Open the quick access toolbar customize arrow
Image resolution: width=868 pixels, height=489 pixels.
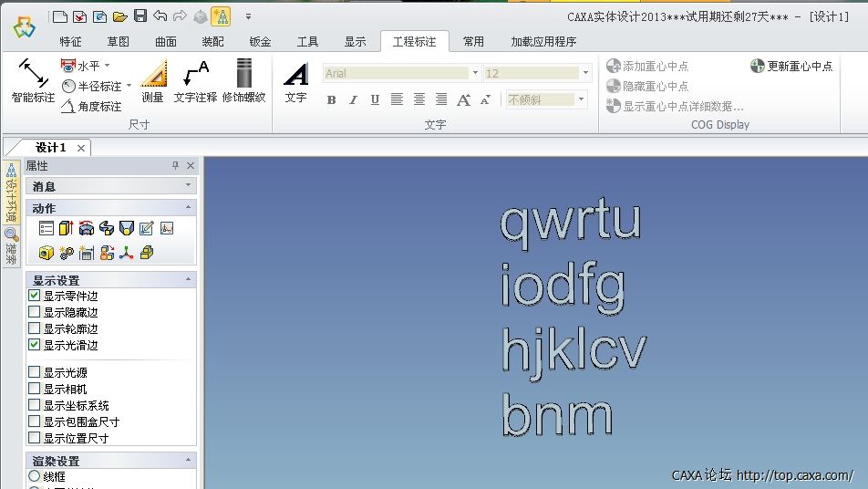click(x=249, y=16)
